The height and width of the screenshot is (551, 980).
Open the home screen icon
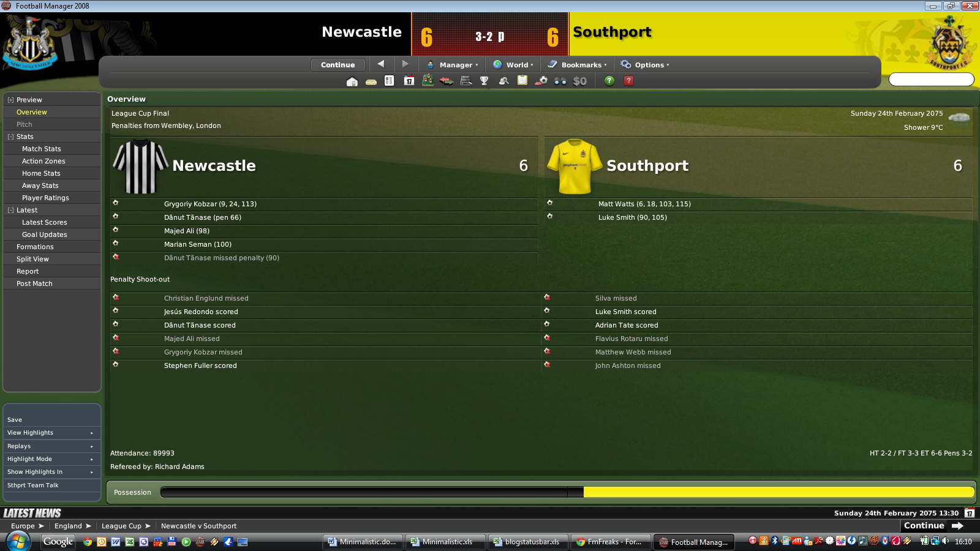(352, 81)
